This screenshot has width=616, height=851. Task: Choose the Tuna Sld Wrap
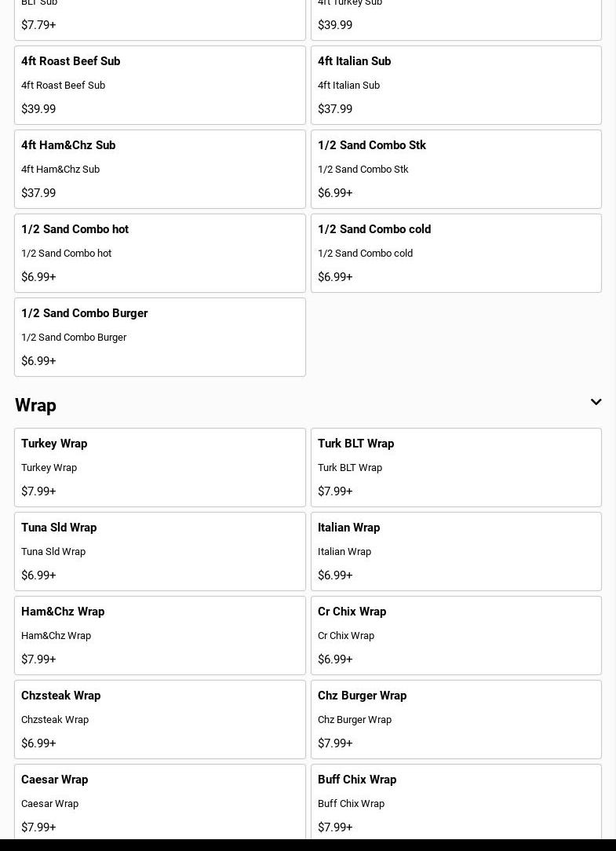[159, 551]
